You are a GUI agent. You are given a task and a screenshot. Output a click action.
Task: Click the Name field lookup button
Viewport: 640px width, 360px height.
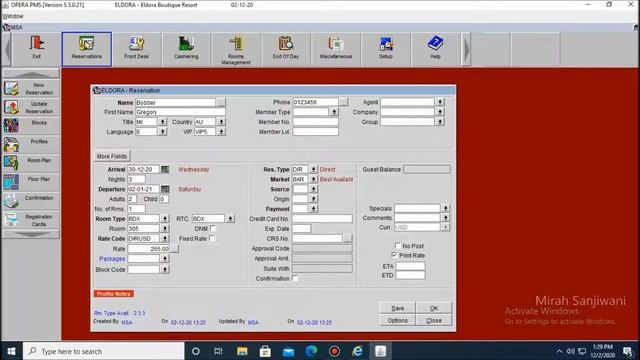(221, 102)
